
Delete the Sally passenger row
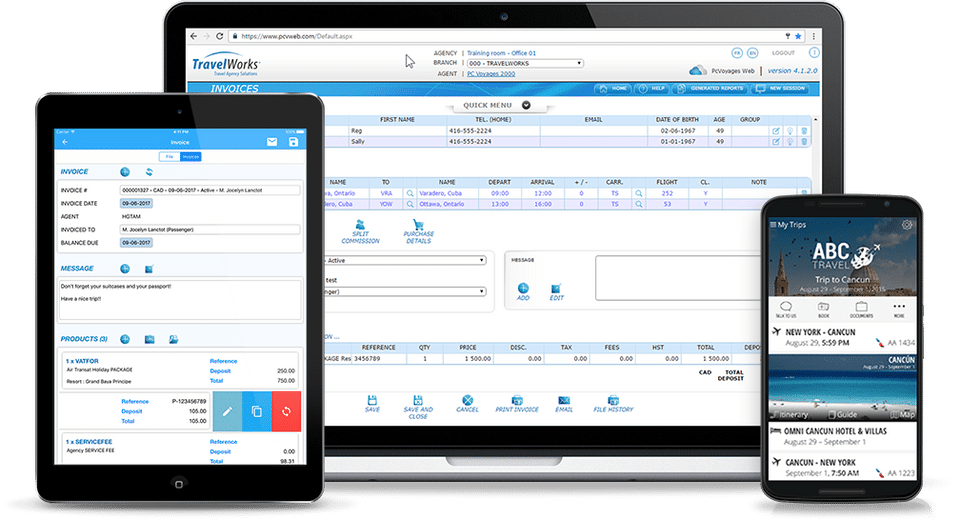[x=804, y=141]
